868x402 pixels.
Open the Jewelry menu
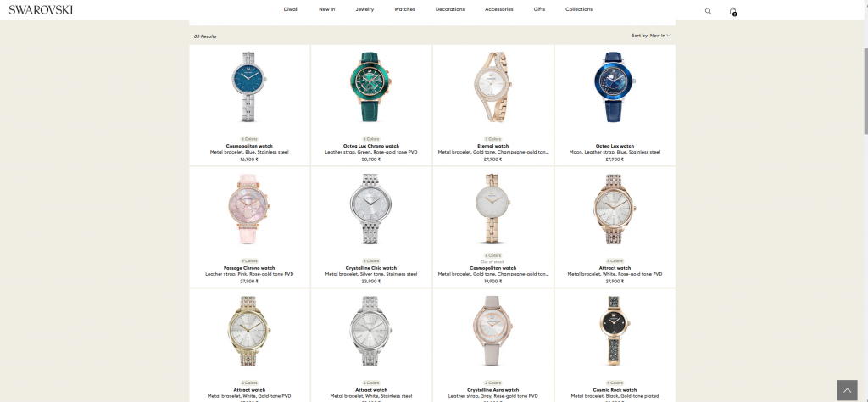(364, 9)
